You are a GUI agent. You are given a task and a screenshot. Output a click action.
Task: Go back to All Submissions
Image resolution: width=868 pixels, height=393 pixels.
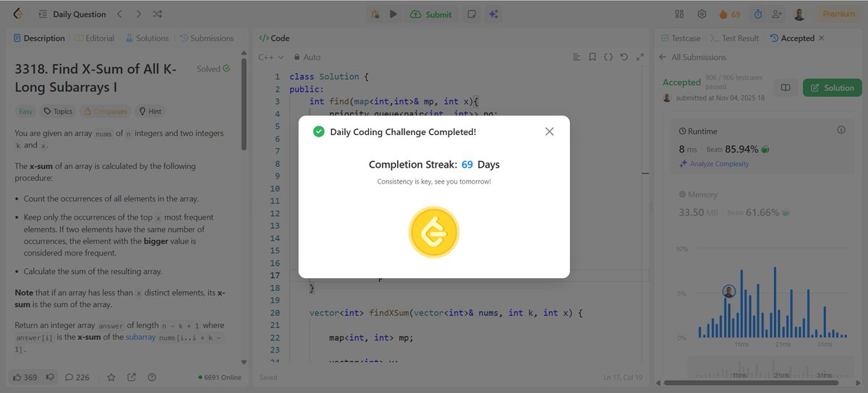[x=692, y=57]
